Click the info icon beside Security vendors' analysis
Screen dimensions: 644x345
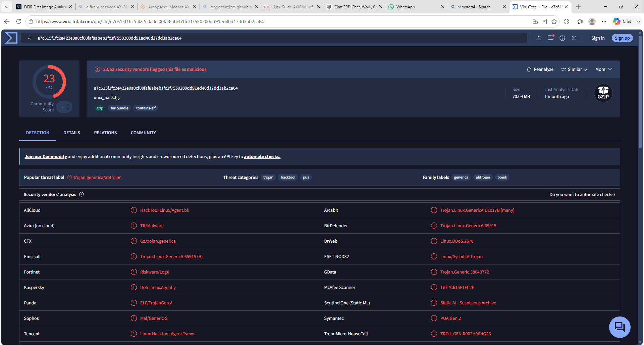(x=81, y=194)
